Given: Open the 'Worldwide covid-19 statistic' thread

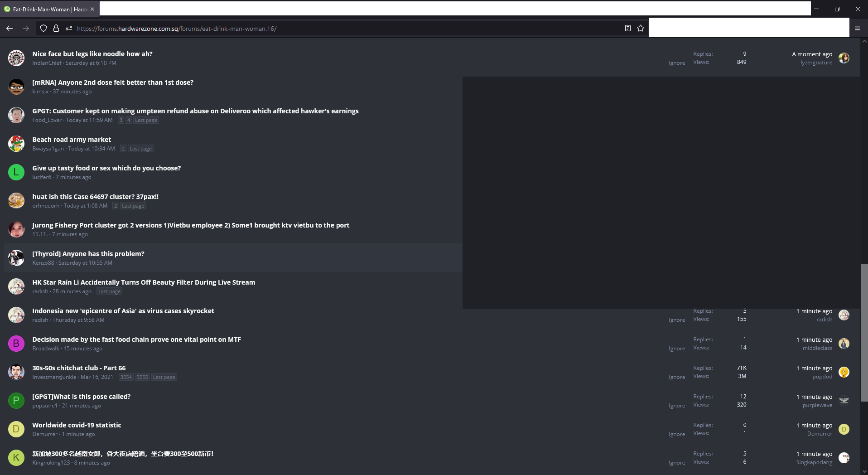Looking at the screenshot, I should click(77, 425).
